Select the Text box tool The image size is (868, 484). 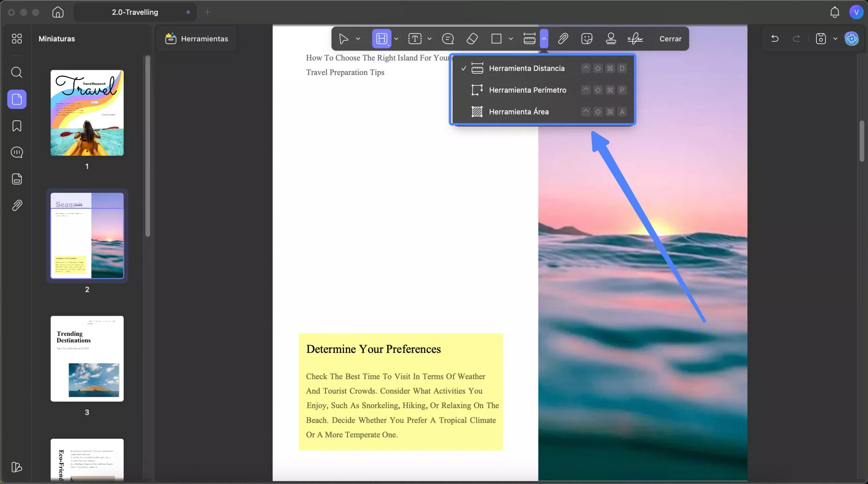pyautogui.click(x=415, y=39)
